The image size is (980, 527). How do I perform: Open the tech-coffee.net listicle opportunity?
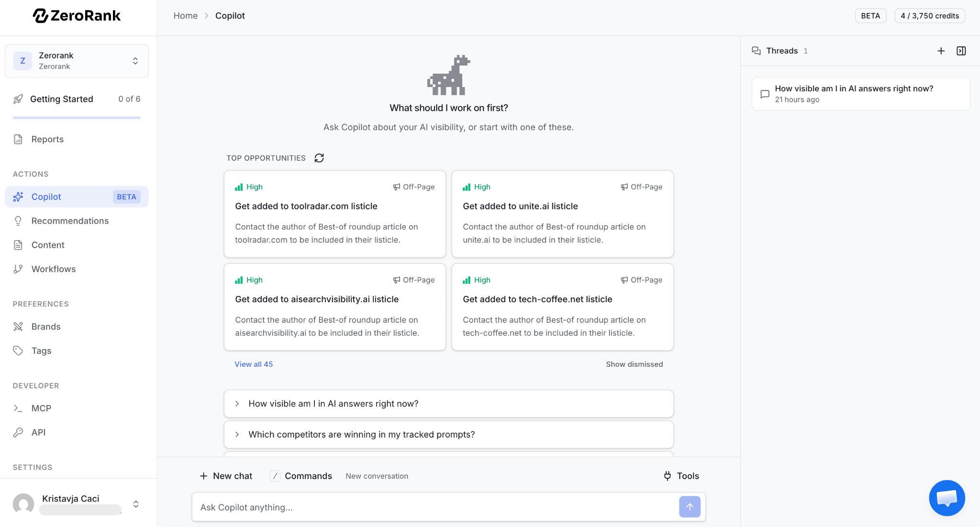562,307
